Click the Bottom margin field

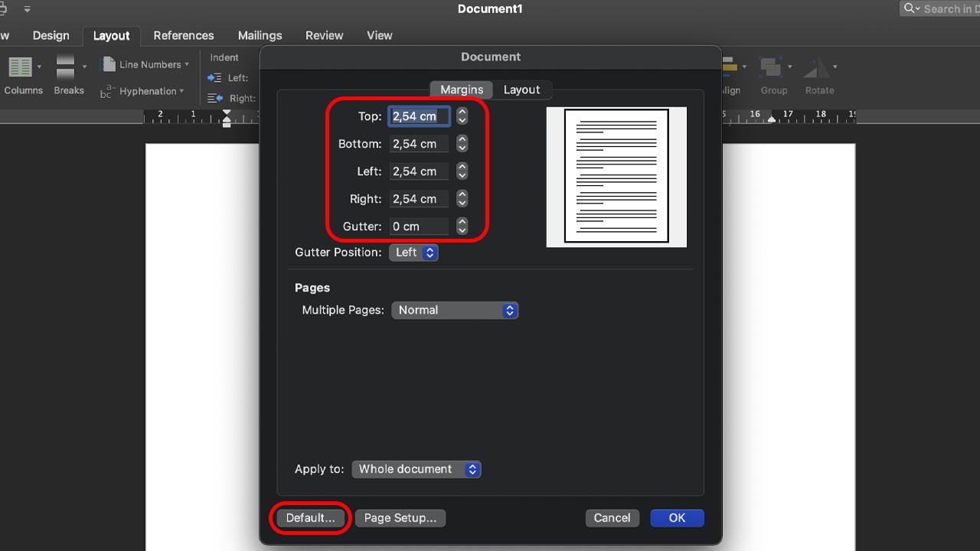[x=420, y=144]
